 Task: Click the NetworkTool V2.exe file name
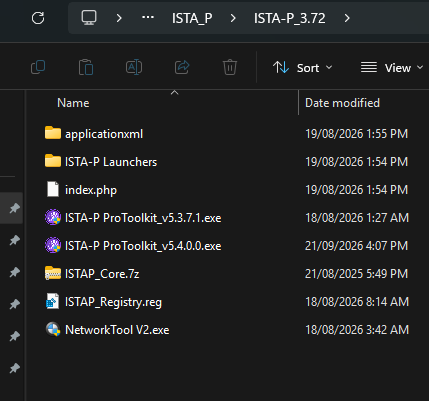(x=117, y=330)
